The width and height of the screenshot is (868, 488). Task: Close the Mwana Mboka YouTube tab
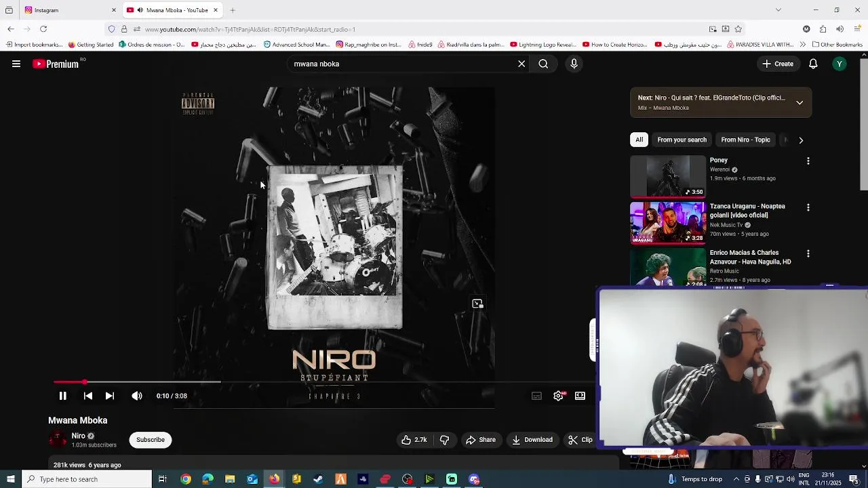(x=216, y=10)
